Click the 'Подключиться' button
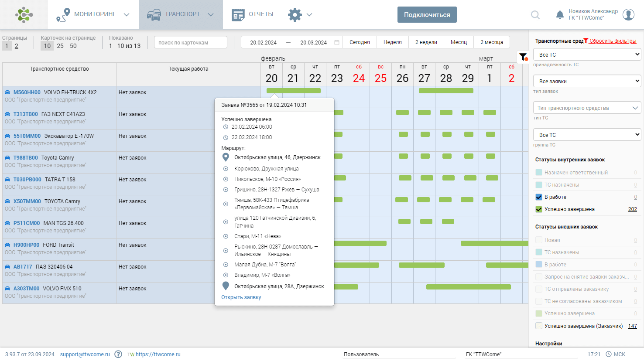The width and height of the screenshot is (644, 361). [x=427, y=14]
